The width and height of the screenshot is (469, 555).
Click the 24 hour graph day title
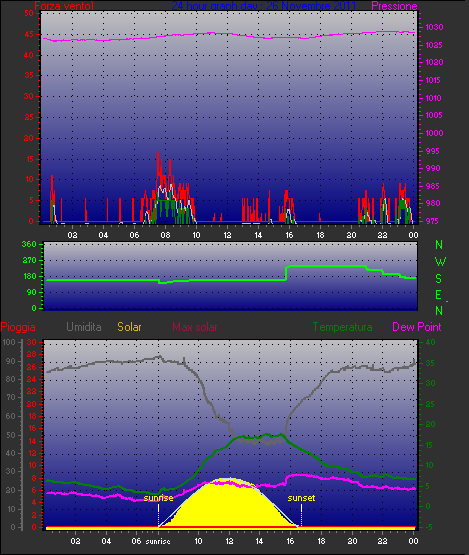tap(263, 6)
